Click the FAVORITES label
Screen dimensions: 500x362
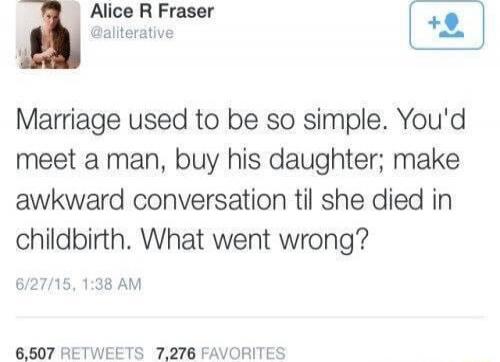pos(243,353)
